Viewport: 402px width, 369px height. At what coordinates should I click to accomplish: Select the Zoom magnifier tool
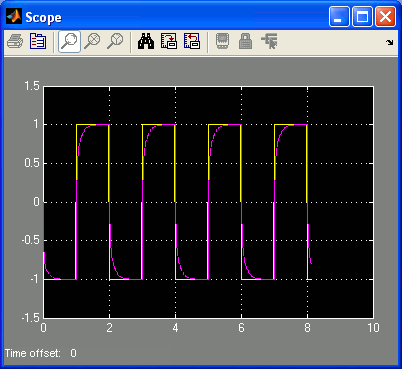pos(69,42)
